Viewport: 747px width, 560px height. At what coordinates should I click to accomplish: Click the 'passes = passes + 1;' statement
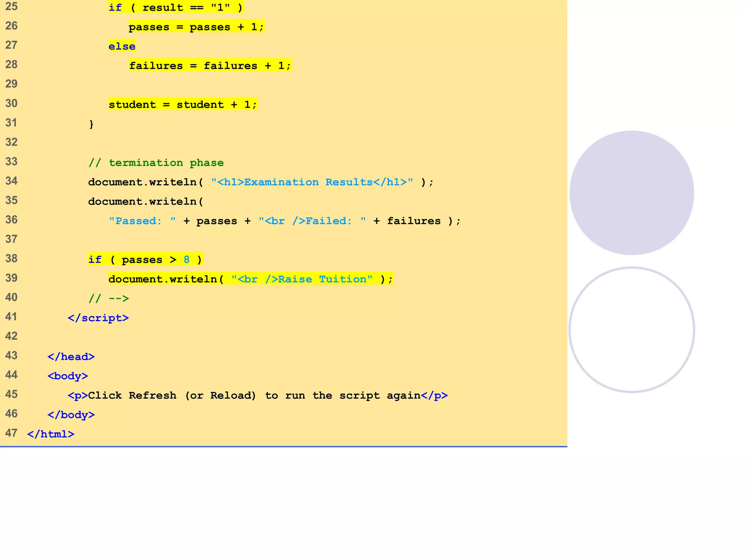point(196,27)
